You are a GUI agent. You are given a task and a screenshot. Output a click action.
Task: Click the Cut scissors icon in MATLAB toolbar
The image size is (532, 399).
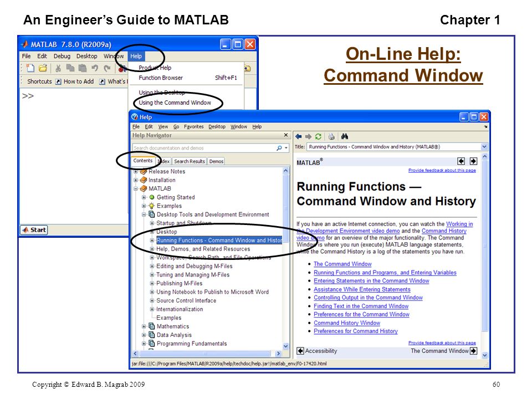58,68
